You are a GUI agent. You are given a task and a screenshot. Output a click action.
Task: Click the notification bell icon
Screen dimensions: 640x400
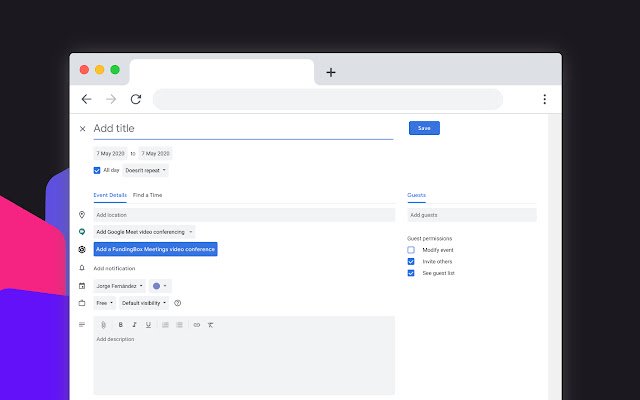coord(82,268)
